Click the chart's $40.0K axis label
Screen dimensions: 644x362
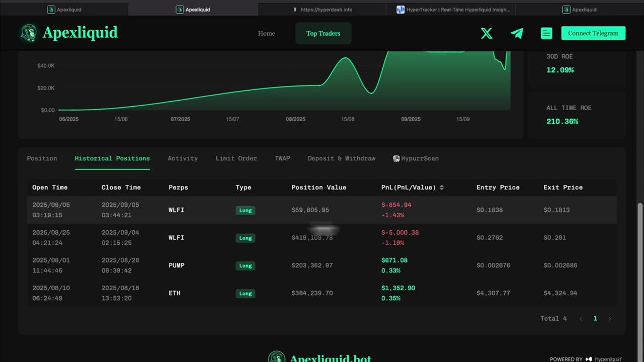coord(46,66)
